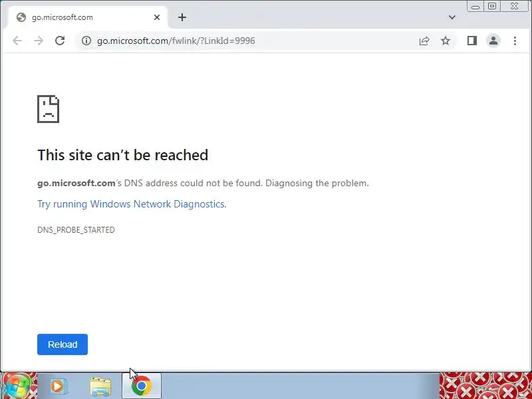Image resolution: width=532 pixels, height=399 pixels.
Task: Click the Chrome taskbar icon
Action: (142, 386)
